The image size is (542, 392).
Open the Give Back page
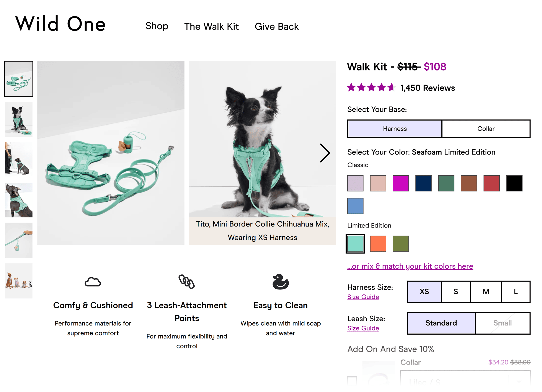tap(277, 26)
